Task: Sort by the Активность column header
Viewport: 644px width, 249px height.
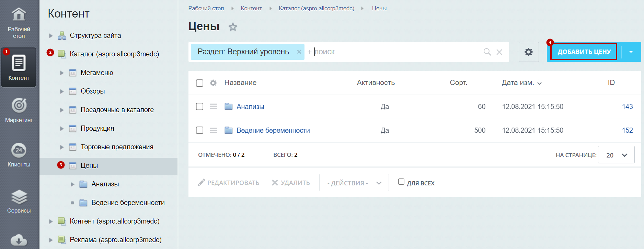Action: click(376, 83)
